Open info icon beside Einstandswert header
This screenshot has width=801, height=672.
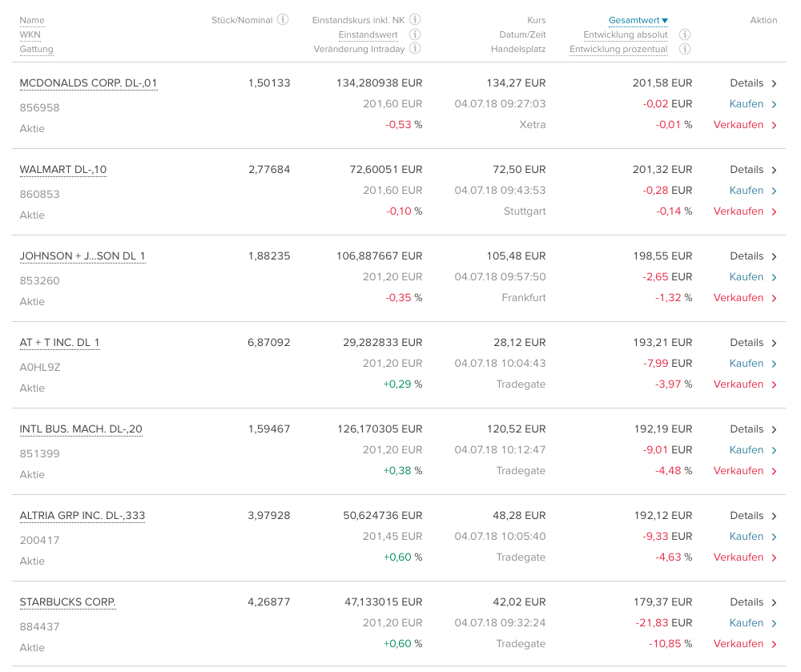(415, 34)
